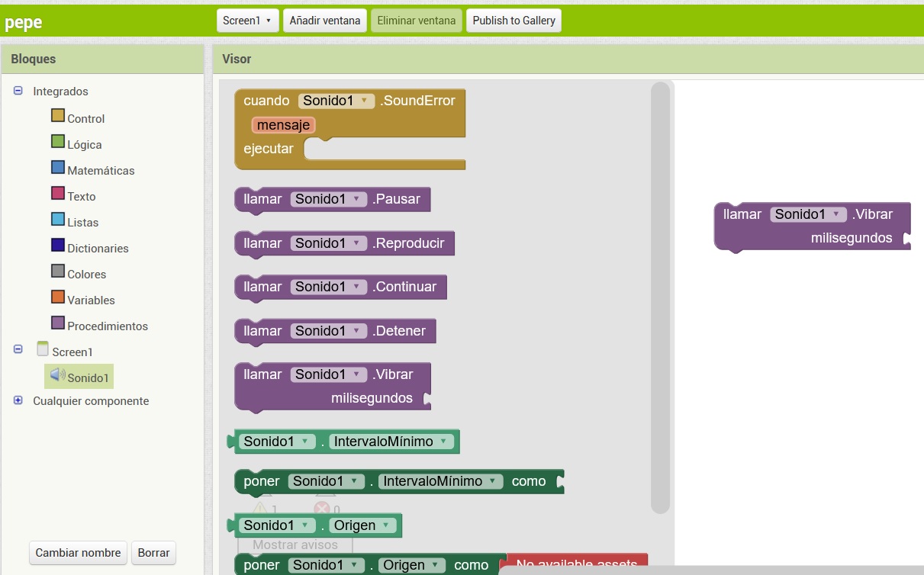The width and height of the screenshot is (924, 575).
Task: Click the flyout vertical scrollbar
Action: [660, 297]
